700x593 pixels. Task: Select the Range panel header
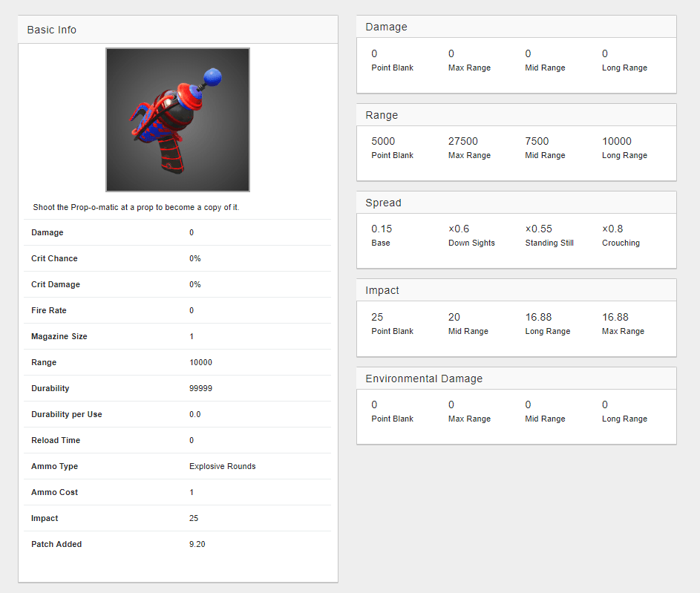click(517, 115)
